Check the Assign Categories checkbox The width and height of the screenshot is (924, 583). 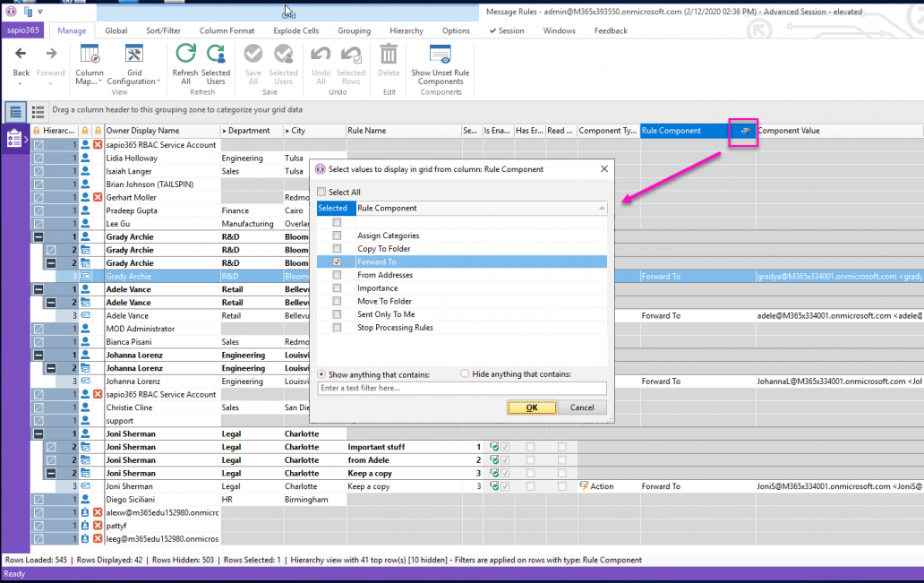337,236
